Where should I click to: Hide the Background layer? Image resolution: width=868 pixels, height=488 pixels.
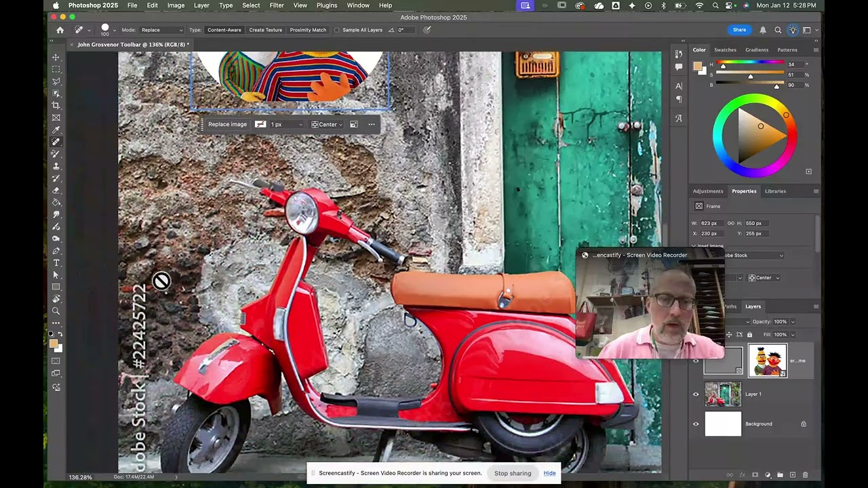pos(696,424)
